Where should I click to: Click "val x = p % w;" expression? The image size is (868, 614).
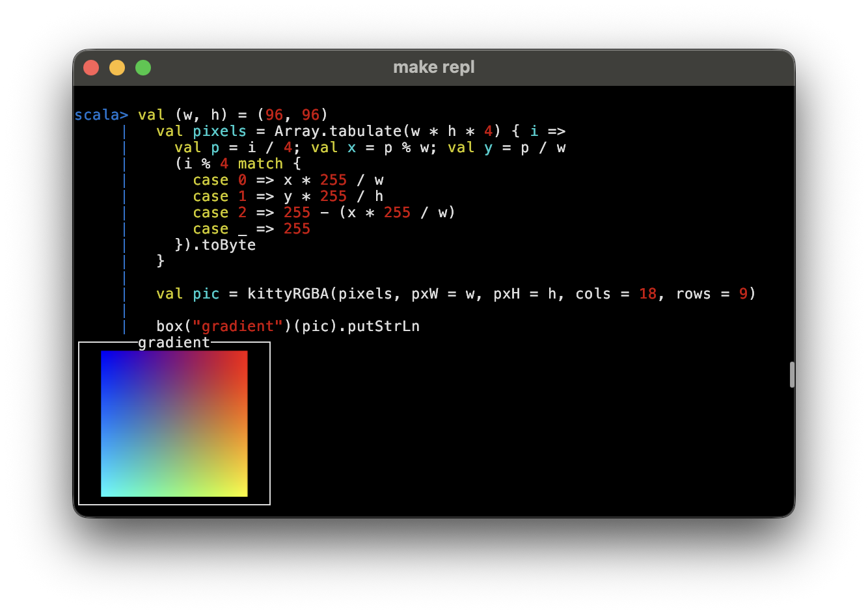(374, 148)
